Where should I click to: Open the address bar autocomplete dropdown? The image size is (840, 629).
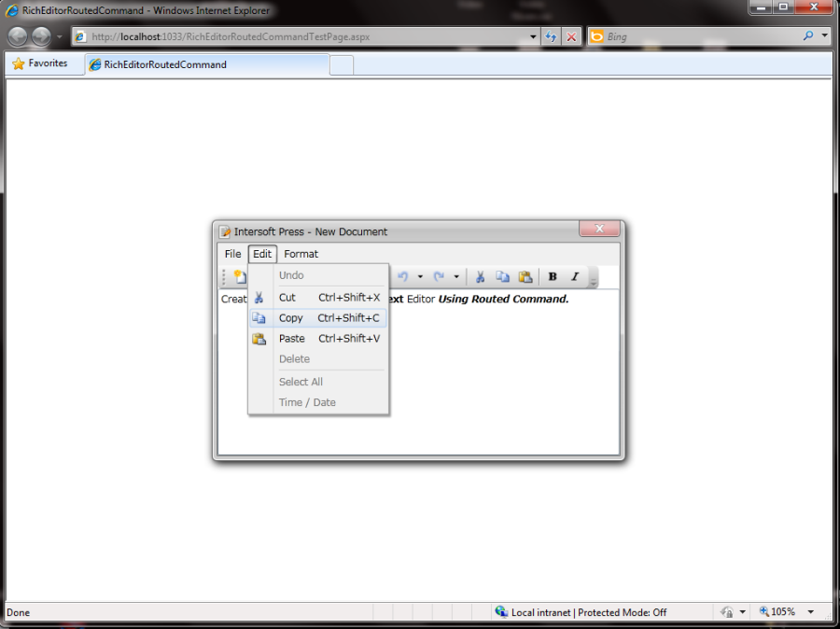[x=533, y=37]
